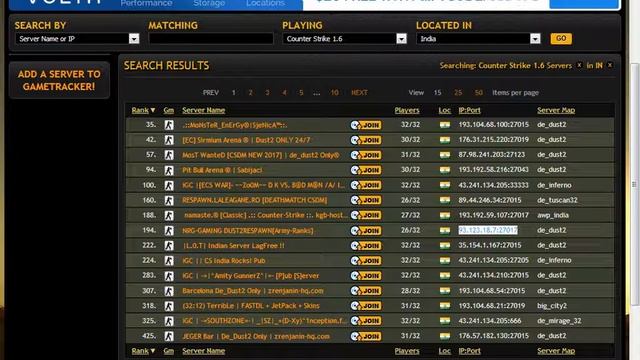Image resolution: width=640 pixels, height=360 pixels.
Task: Open NRG-GAMING DUST2RESPAWN server link
Action: (x=248, y=231)
